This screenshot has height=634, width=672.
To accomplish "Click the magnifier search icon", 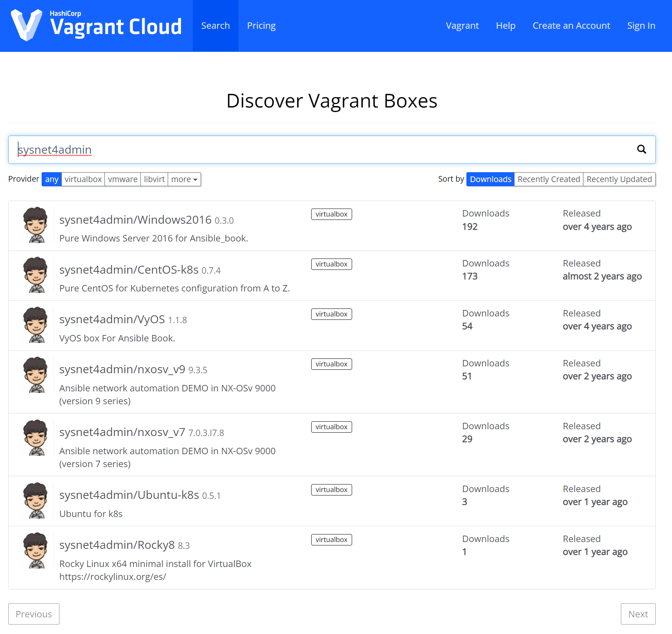I will pyautogui.click(x=641, y=149).
